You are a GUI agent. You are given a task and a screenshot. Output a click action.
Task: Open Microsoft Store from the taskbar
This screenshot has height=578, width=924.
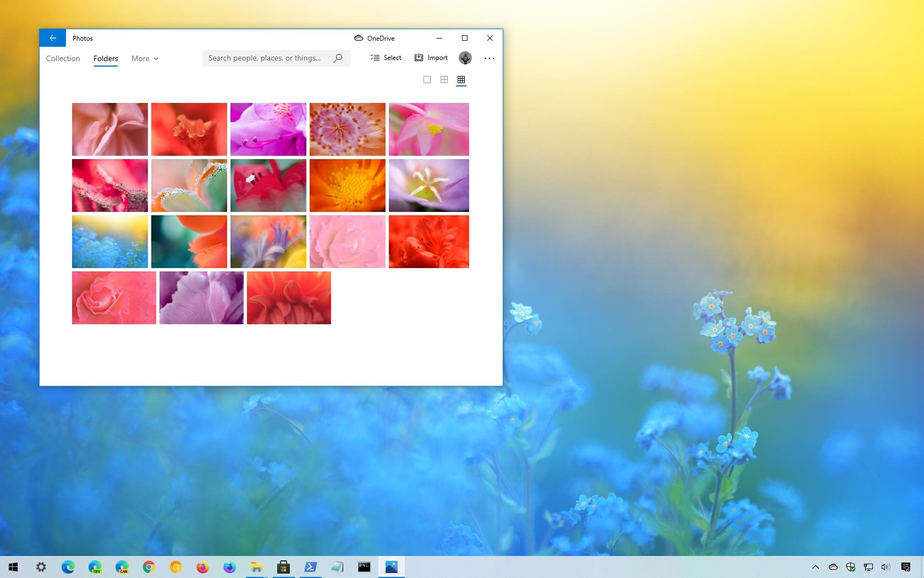(x=283, y=567)
